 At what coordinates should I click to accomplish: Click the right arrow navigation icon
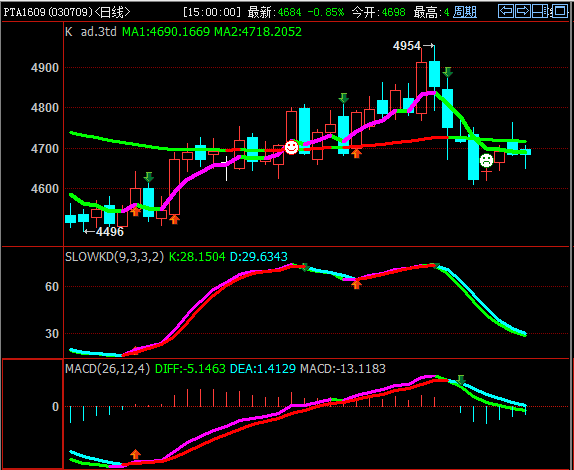pos(522,11)
